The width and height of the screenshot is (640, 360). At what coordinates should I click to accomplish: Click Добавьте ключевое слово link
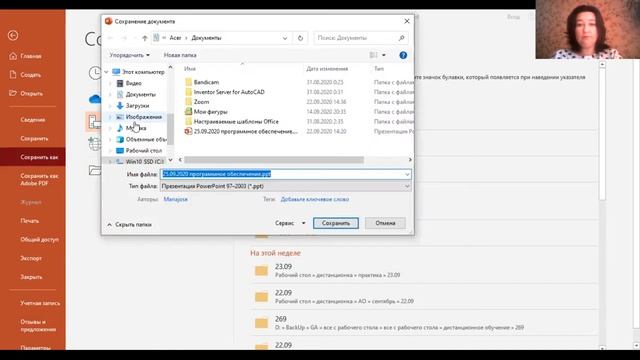point(315,199)
